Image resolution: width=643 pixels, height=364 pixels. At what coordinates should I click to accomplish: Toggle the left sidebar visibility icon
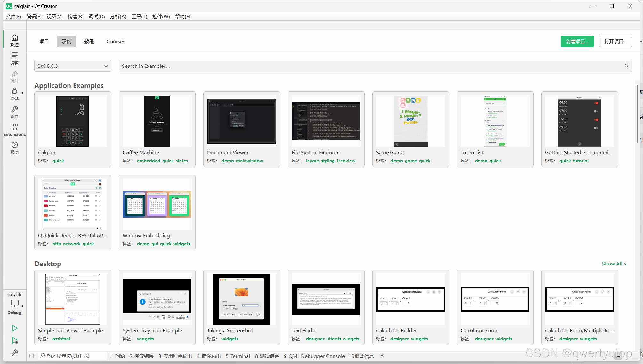coord(31,356)
